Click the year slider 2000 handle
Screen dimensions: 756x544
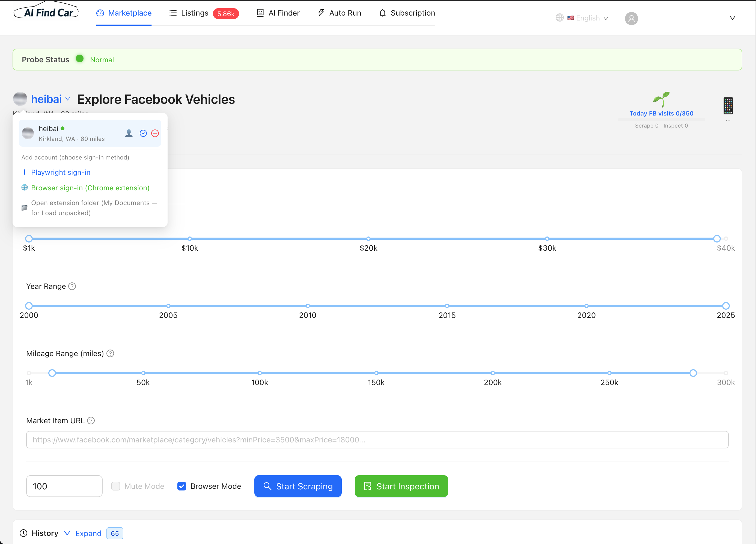coord(29,306)
